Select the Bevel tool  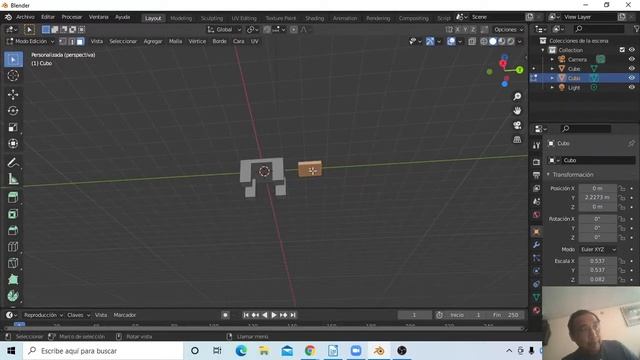click(13, 230)
